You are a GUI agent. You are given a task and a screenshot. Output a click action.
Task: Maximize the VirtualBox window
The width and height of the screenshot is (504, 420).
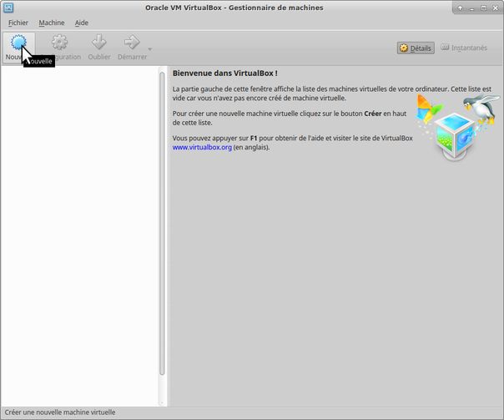(x=483, y=8)
